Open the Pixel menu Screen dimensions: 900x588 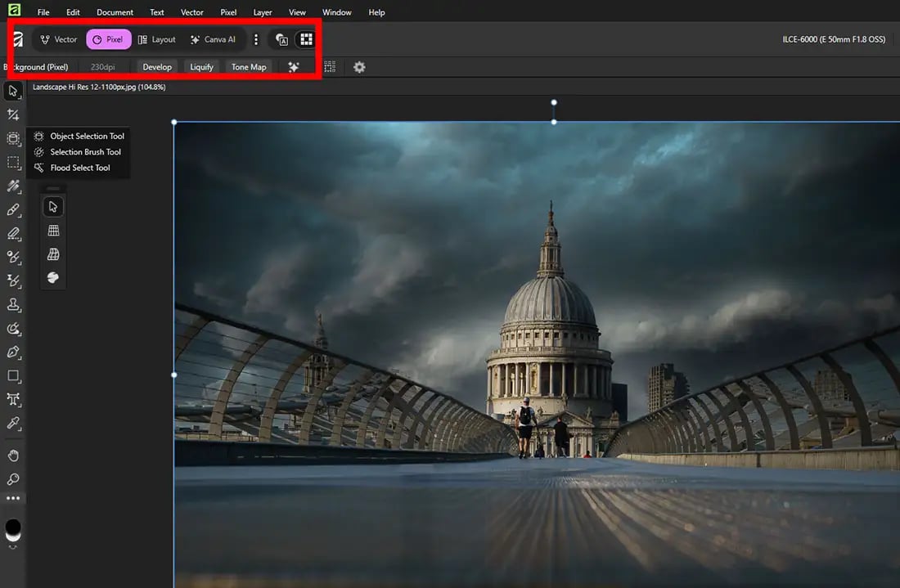click(x=228, y=12)
